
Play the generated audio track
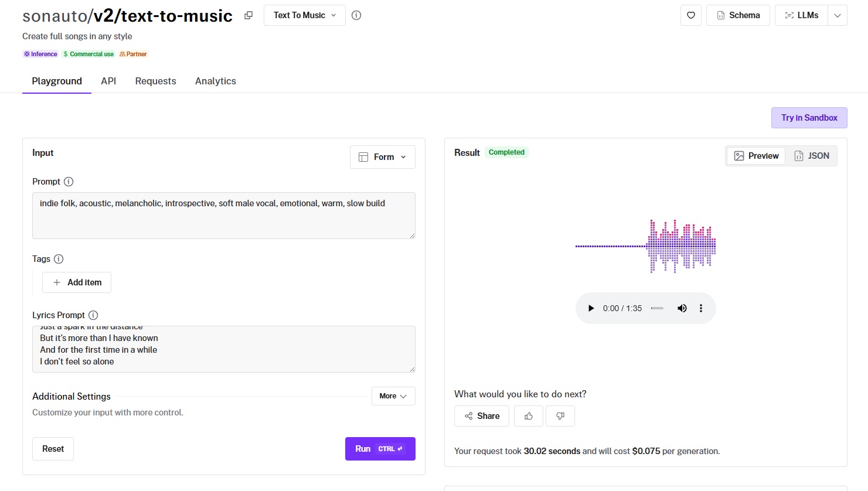(x=591, y=308)
